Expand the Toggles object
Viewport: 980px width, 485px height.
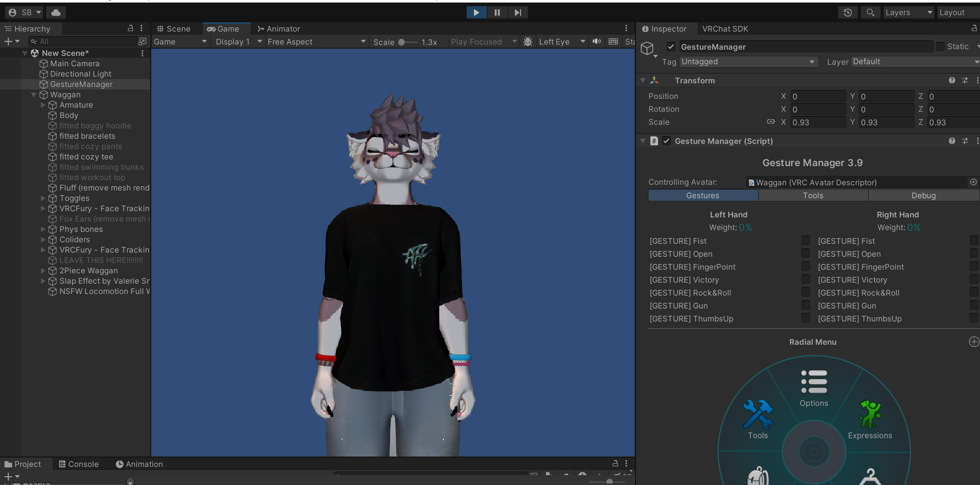pyautogui.click(x=43, y=198)
